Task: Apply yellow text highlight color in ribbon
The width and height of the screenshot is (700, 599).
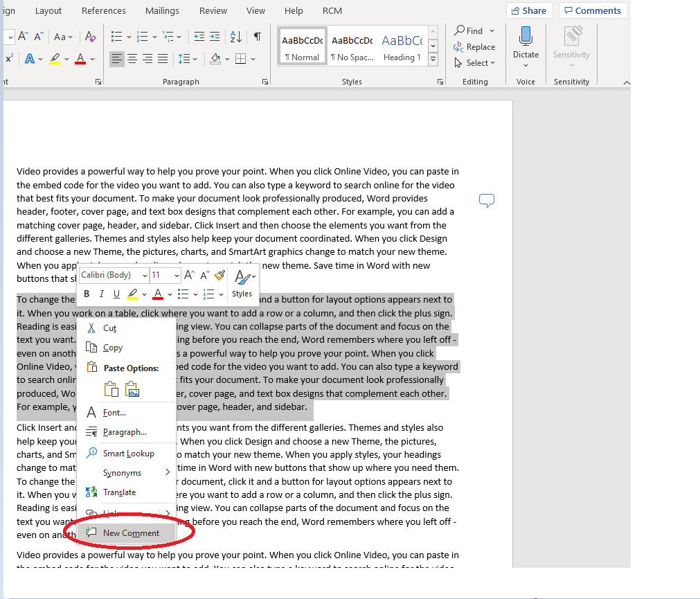Action: (x=55, y=59)
